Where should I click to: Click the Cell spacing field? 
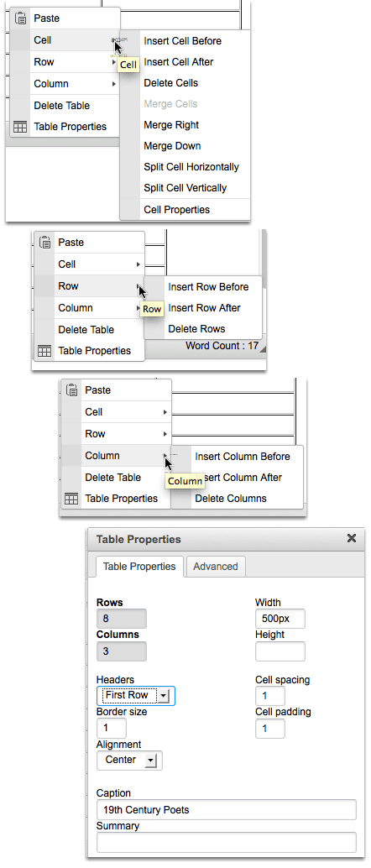[x=269, y=696]
